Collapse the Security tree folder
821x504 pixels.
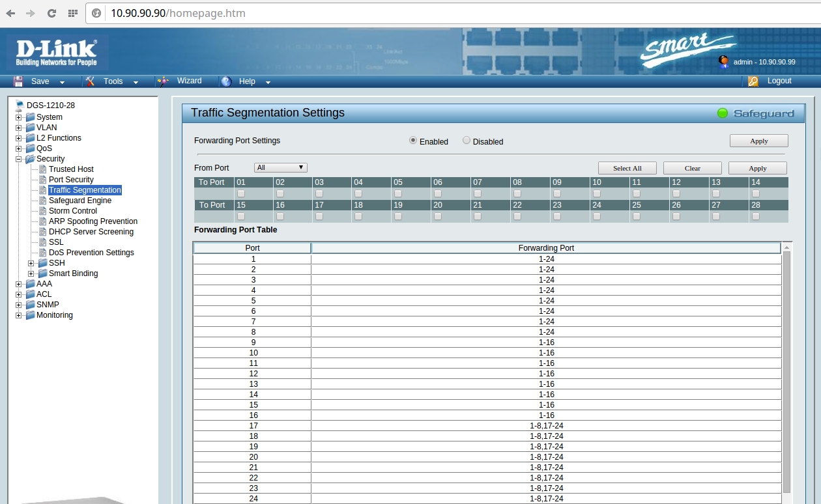19,159
